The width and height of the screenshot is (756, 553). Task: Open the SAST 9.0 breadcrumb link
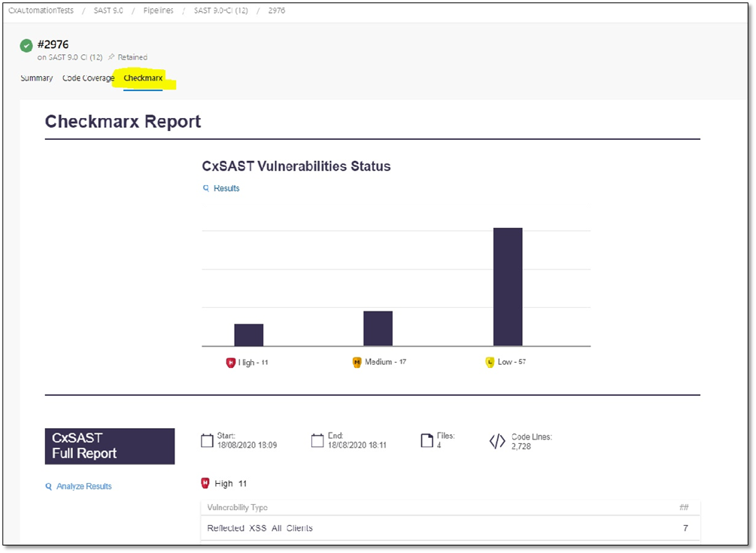[108, 10]
